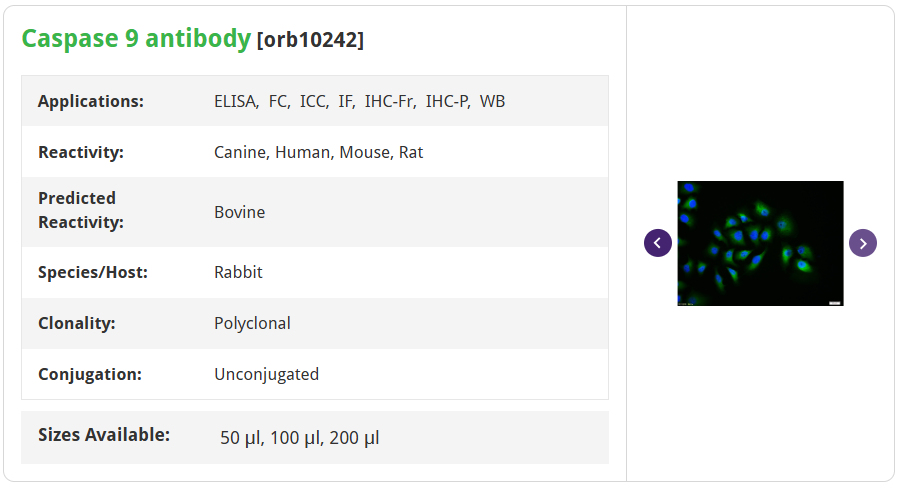Click the next image arrow button

pyautogui.click(x=863, y=243)
